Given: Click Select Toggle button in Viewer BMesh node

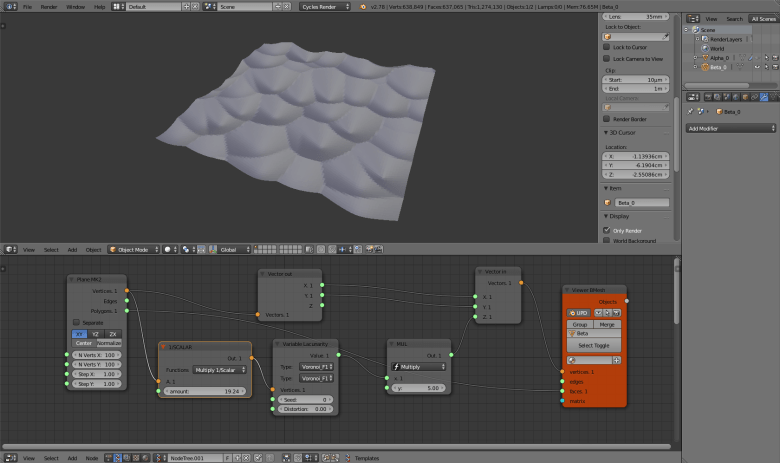Looking at the screenshot, I should point(594,345).
